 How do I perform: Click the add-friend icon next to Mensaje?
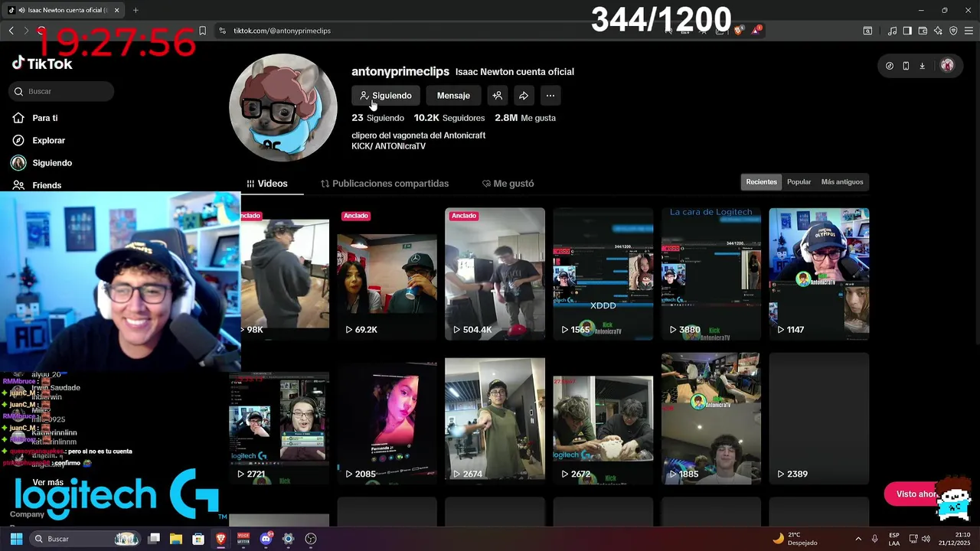coord(498,96)
